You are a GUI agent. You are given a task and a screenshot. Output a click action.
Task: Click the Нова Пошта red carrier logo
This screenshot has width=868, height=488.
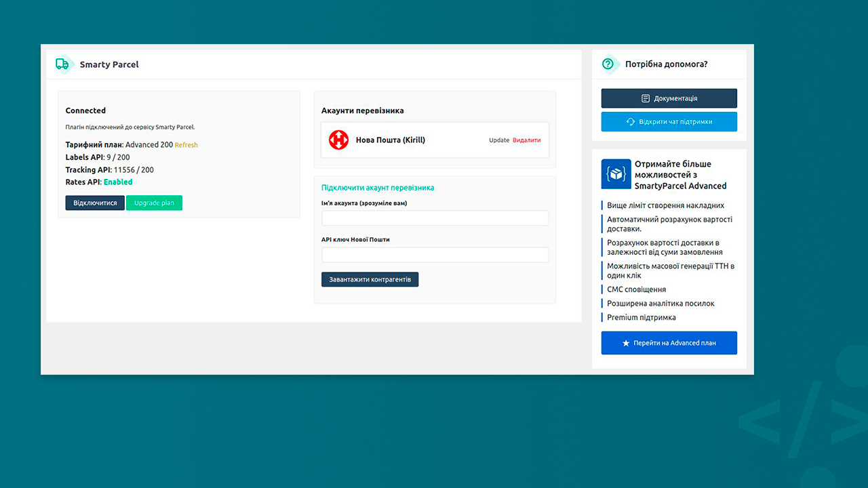click(338, 140)
